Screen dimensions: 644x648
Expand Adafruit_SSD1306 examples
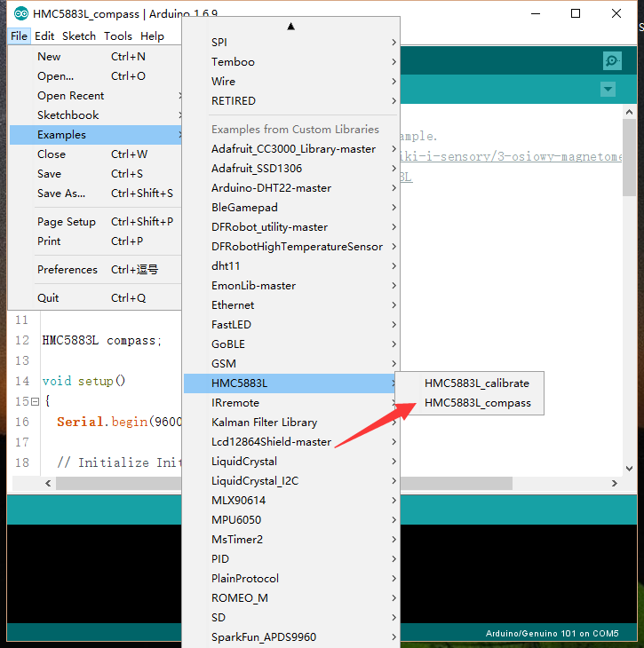coord(291,168)
